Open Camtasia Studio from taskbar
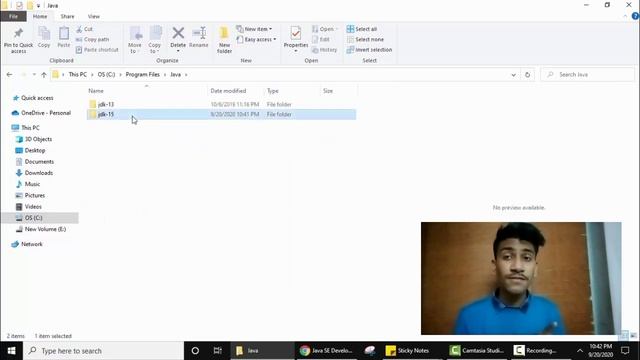 (477, 351)
